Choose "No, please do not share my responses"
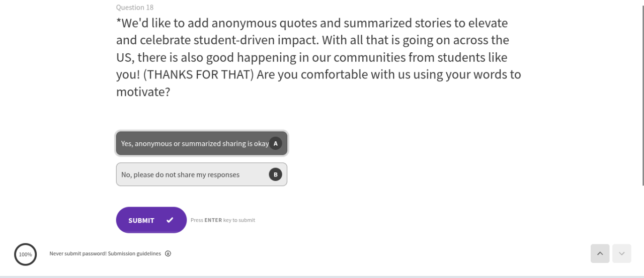 (180, 175)
